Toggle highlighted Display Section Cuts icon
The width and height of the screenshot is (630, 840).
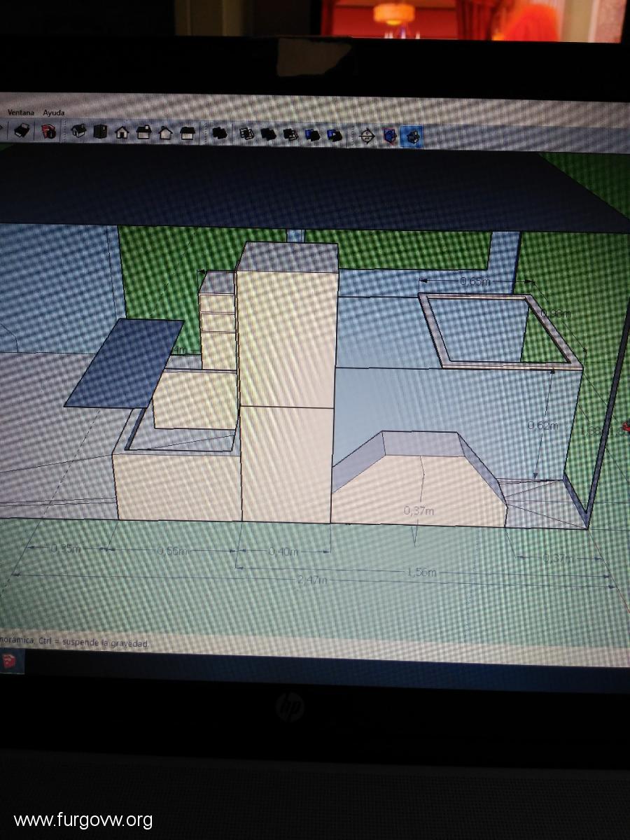(x=413, y=136)
